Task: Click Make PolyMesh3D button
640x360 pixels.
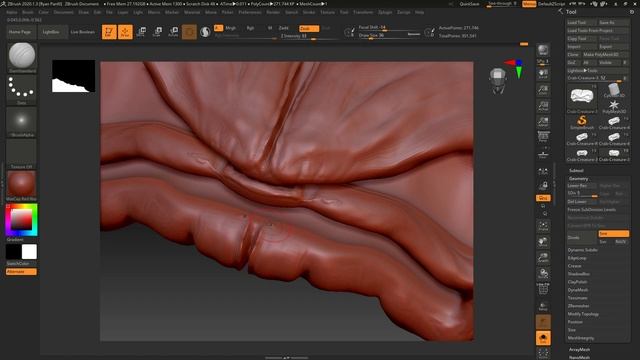Action: 605,55
